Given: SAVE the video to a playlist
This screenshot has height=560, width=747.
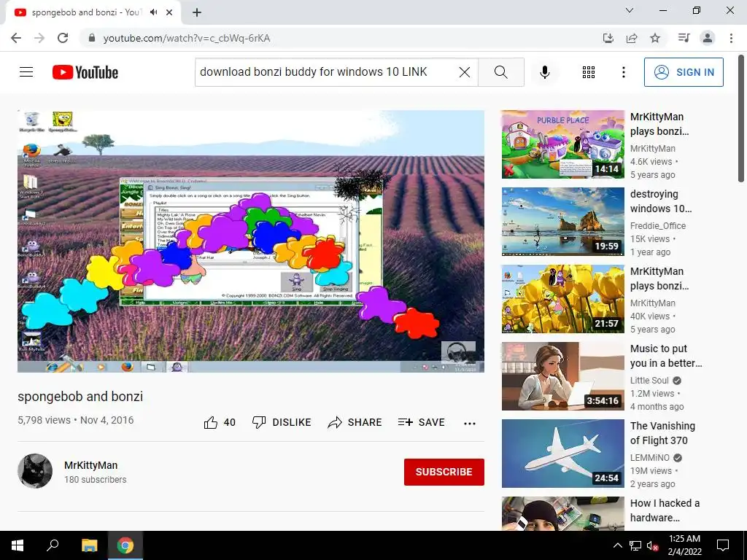Looking at the screenshot, I should [x=422, y=422].
